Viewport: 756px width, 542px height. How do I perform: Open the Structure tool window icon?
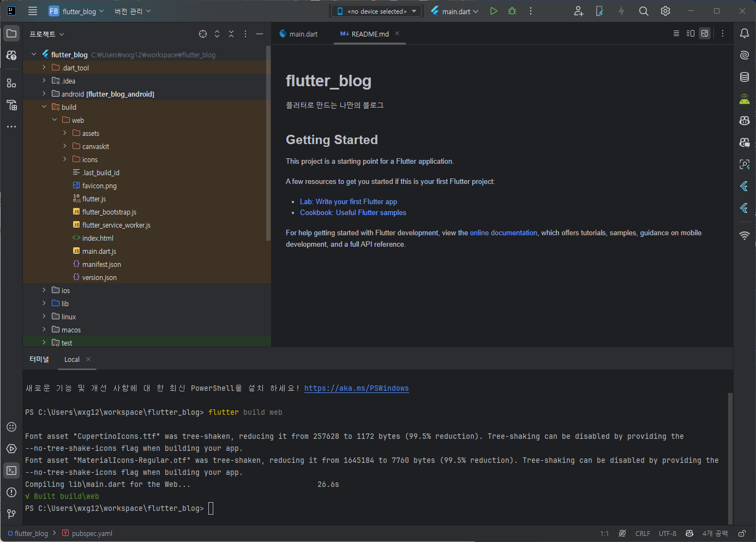pyautogui.click(x=11, y=83)
